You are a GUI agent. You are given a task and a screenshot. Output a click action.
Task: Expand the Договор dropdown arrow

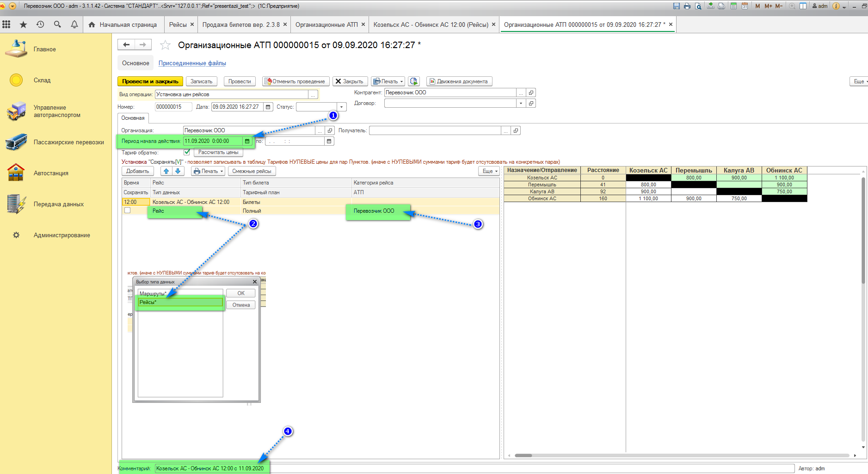click(x=521, y=103)
